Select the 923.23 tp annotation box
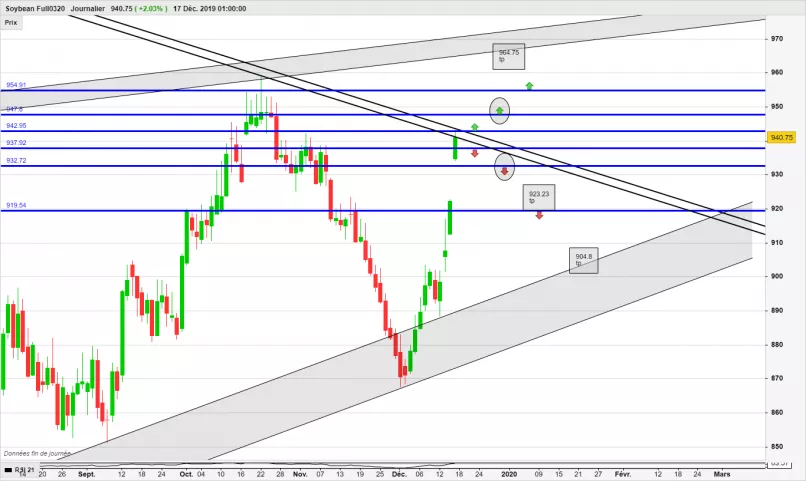Image resolution: width=806 pixels, height=481 pixels. tap(539, 197)
